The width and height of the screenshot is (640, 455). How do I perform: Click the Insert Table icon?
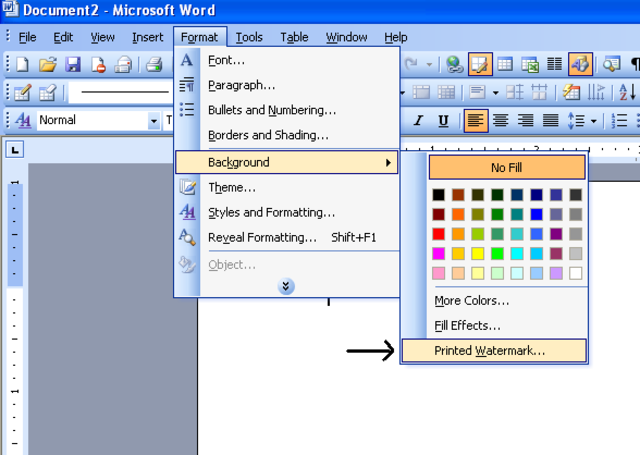pyautogui.click(x=505, y=64)
